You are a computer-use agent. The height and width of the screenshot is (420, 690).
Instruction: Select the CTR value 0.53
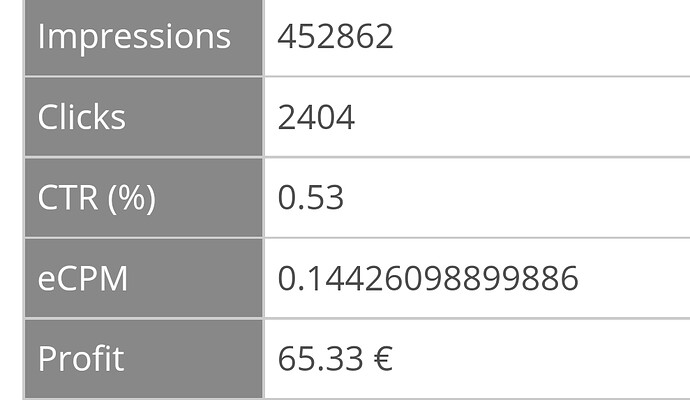click(310, 198)
